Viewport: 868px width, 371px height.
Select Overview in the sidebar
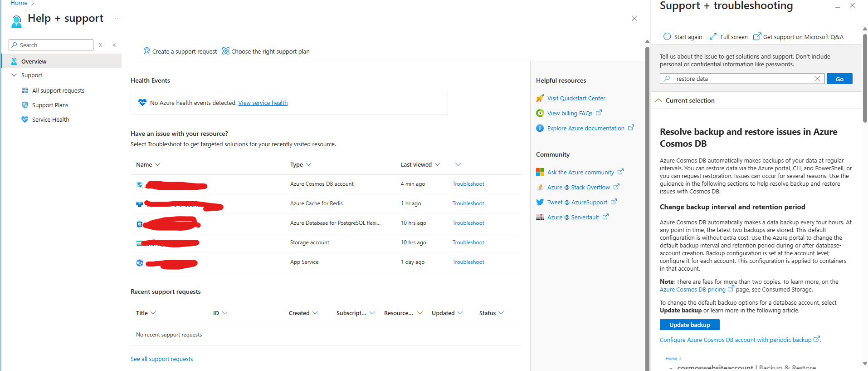(x=62, y=61)
